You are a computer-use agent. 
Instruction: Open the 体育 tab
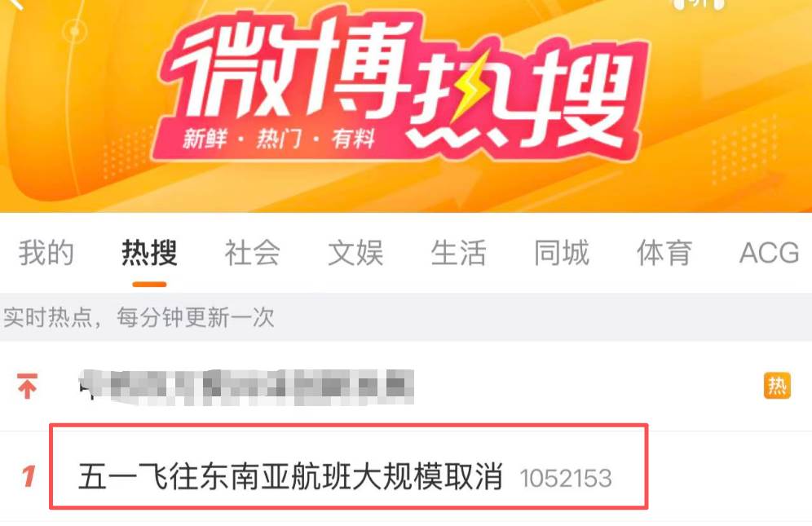(665, 253)
